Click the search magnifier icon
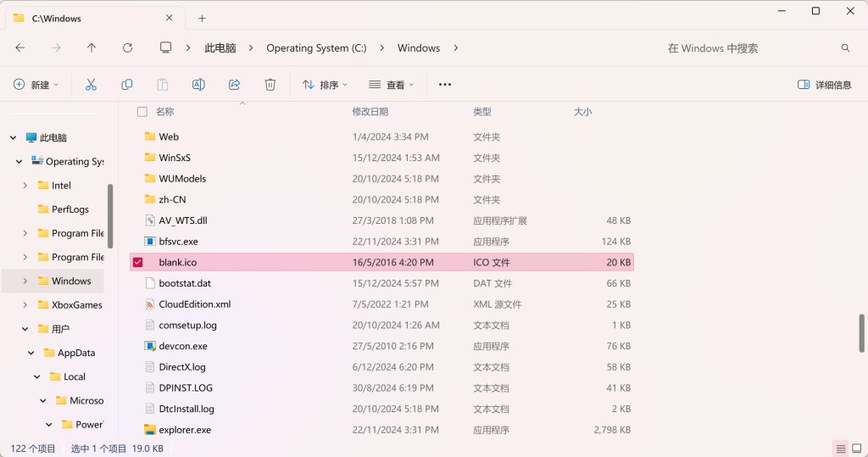 click(845, 48)
